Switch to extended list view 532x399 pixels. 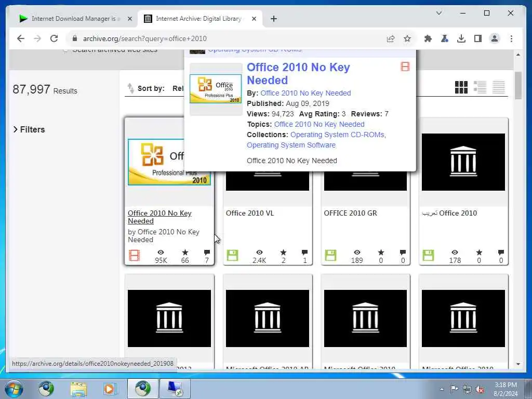[480, 87]
